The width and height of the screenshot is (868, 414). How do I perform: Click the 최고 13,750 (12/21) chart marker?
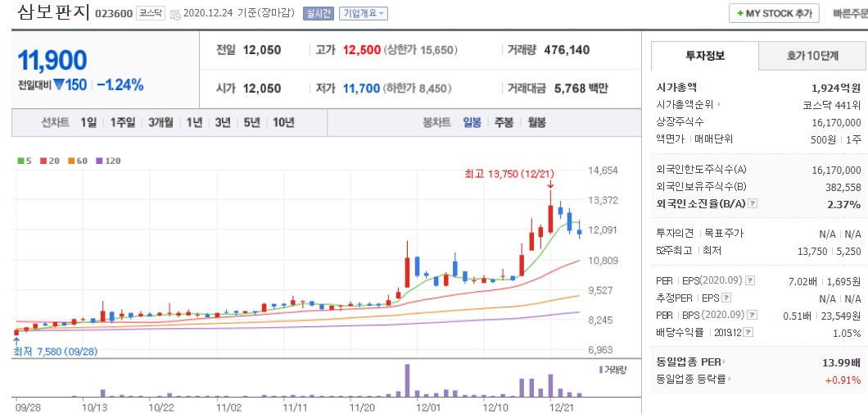[x=509, y=174]
